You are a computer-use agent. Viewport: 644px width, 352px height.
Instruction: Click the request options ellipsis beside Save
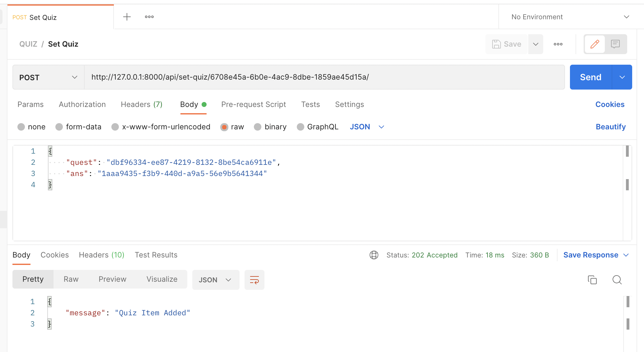558,44
